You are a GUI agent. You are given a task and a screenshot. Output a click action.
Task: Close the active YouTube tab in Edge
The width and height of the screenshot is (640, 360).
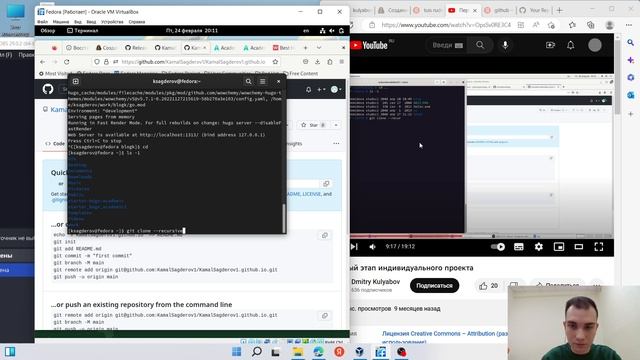(475, 11)
